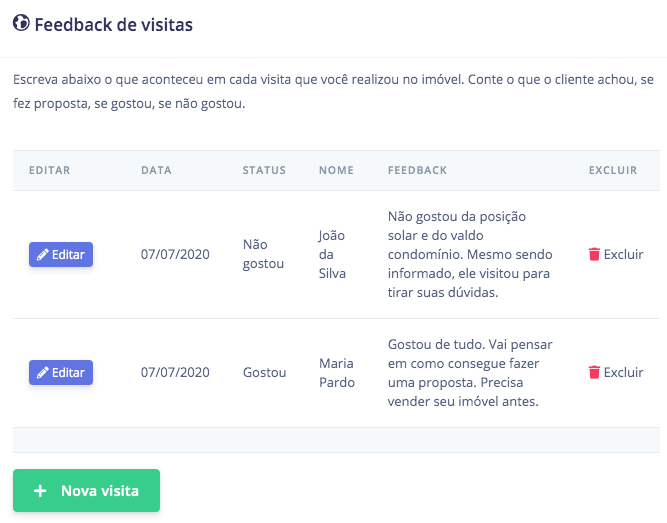Delete the Não gostou visit via Excluir
The width and height of the screenshot is (667, 523).
pos(616,254)
